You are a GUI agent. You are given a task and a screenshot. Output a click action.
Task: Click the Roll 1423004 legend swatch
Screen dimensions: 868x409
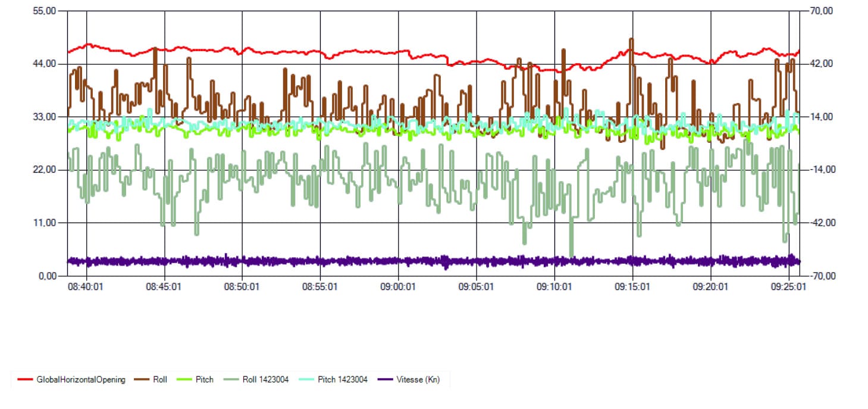coord(230,379)
